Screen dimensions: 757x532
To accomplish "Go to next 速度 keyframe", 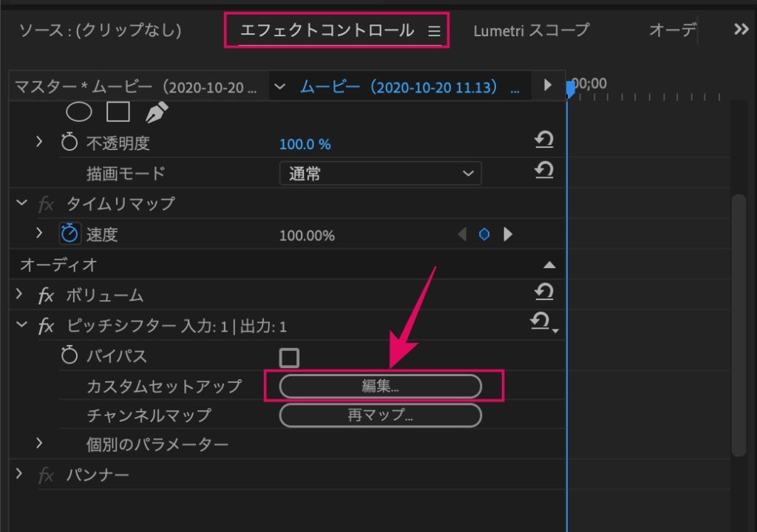I will [508, 235].
